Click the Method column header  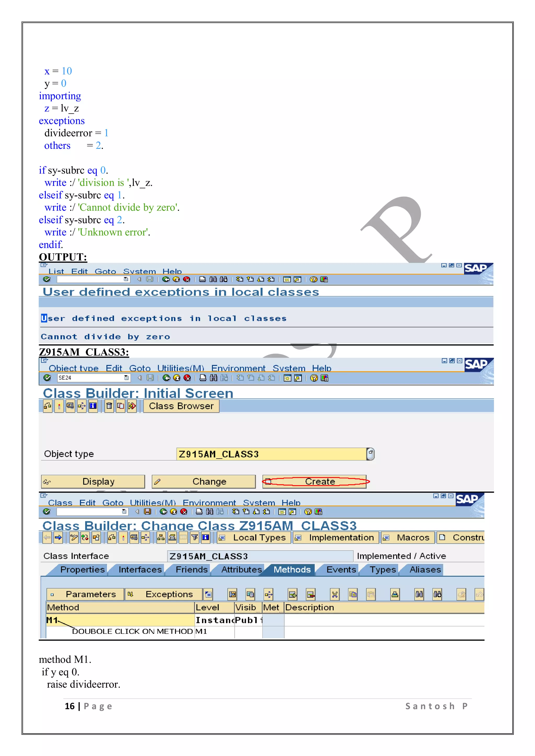tap(120, 607)
